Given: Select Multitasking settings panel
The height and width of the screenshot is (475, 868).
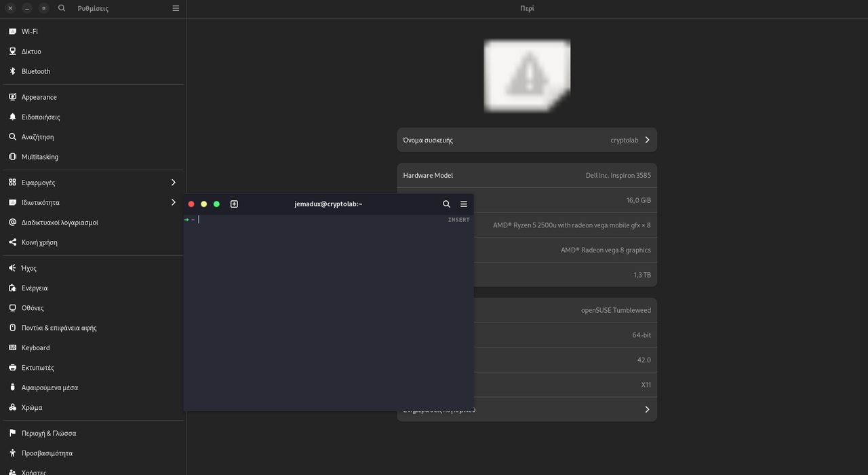Looking at the screenshot, I should (x=93, y=157).
